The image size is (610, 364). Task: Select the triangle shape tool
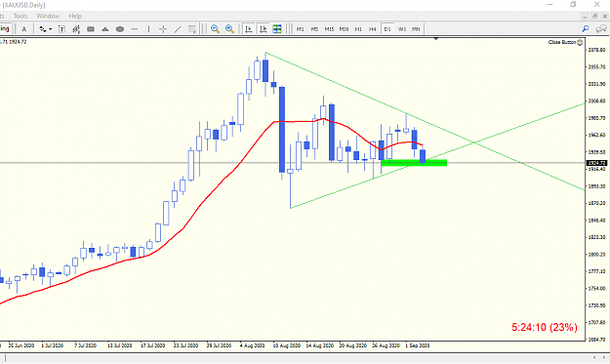[x=105, y=29]
